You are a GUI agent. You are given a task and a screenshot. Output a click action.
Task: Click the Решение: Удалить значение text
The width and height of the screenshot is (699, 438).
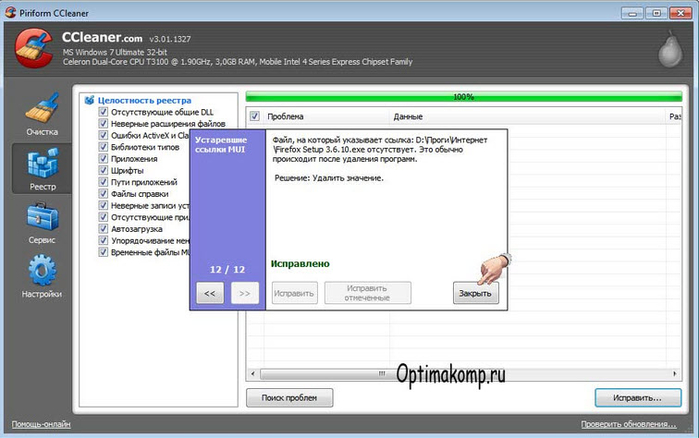pos(329,178)
